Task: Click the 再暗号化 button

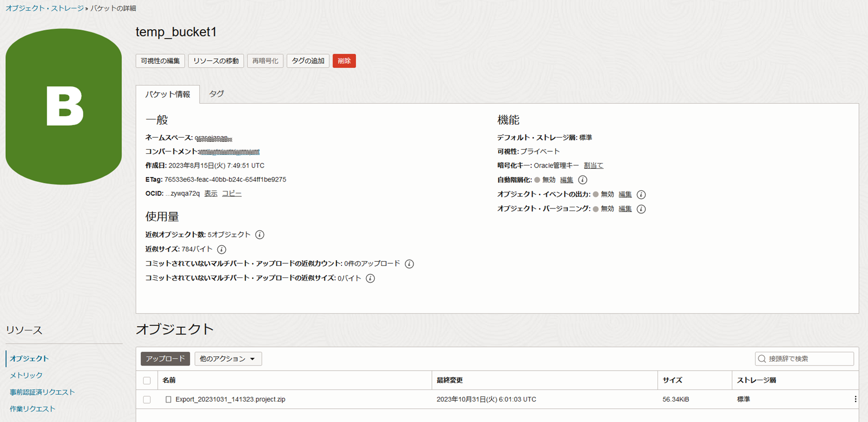Action: [x=265, y=61]
